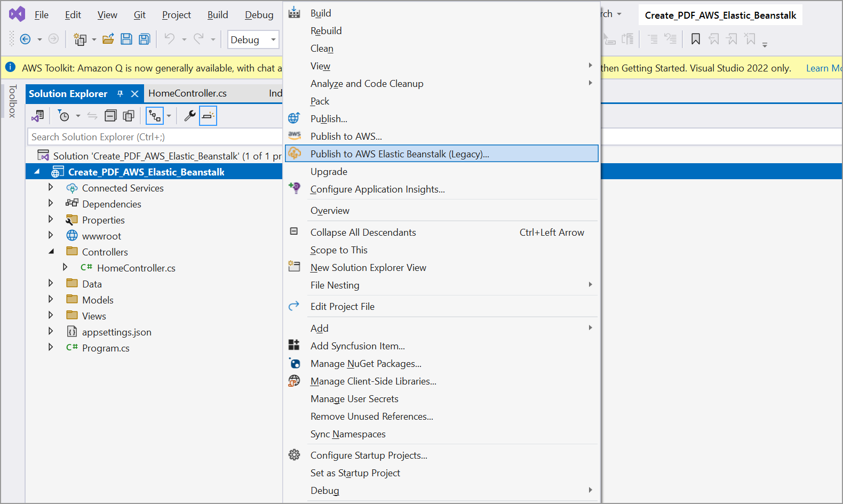The height and width of the screenshot is (504, 843).
Task: Expand the Dependencies node
Action: [x=51, y=203]
